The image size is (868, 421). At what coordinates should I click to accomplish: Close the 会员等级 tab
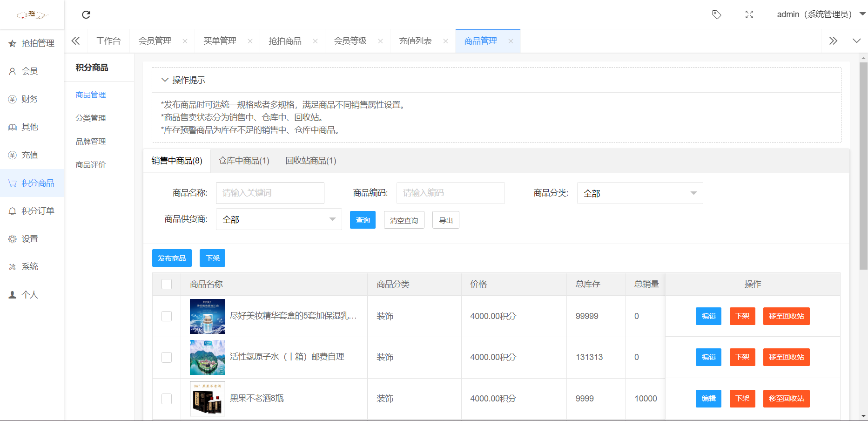pos(380,41)
